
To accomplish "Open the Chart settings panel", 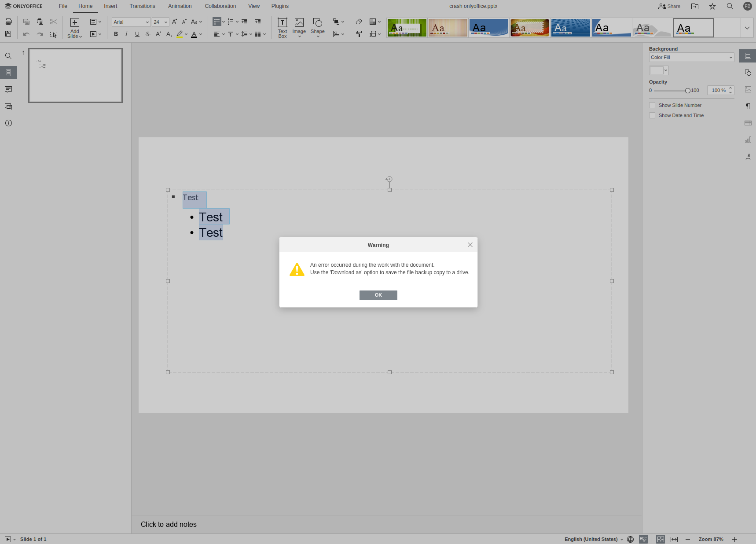I will pos(748,140).
